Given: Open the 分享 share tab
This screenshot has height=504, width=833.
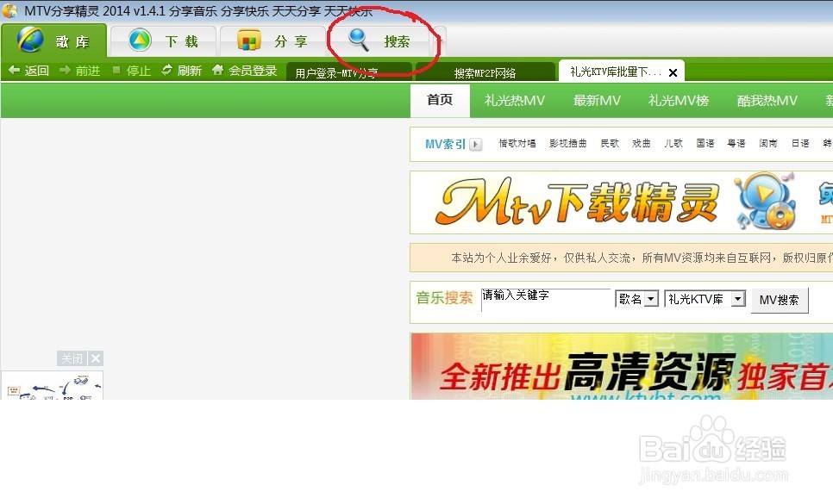Looking at the screenshot, I should tap(272, 40).
